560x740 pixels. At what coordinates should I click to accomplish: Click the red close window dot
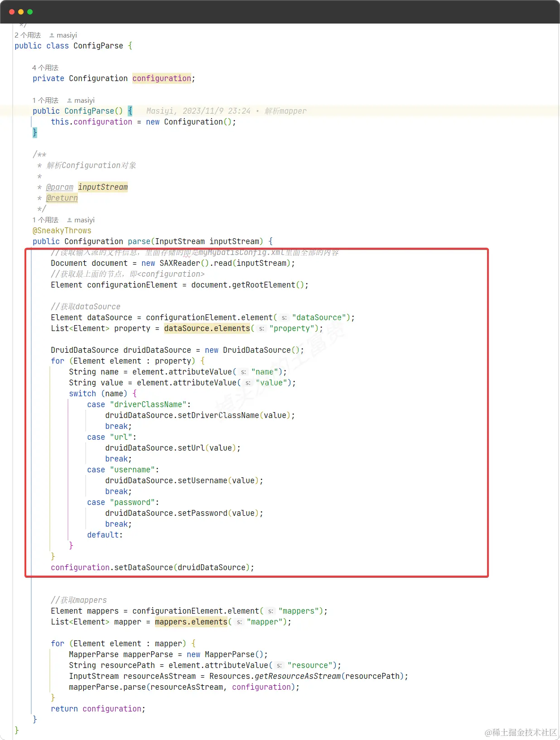point(12,12)
